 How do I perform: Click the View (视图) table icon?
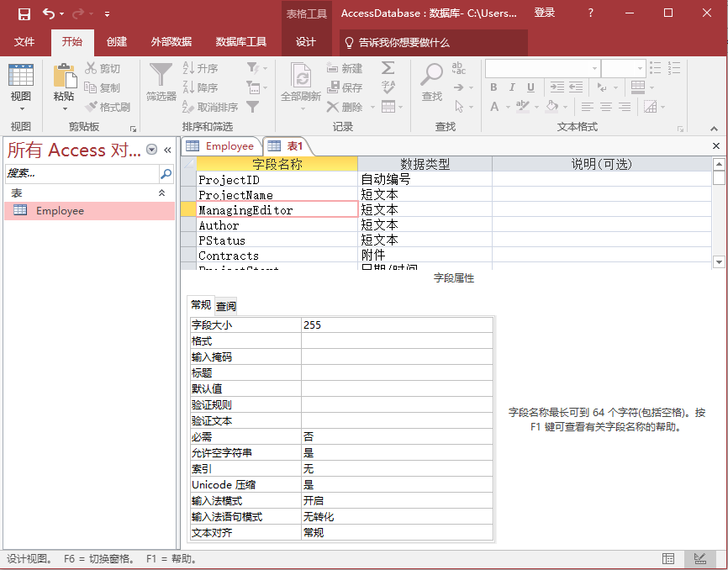coord(21,77)
